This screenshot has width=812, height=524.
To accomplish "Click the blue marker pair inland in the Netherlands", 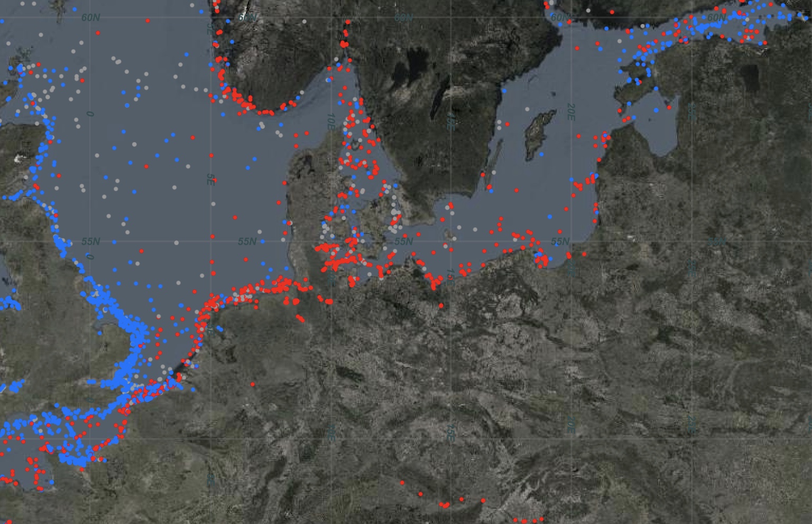I will [219, 329].
